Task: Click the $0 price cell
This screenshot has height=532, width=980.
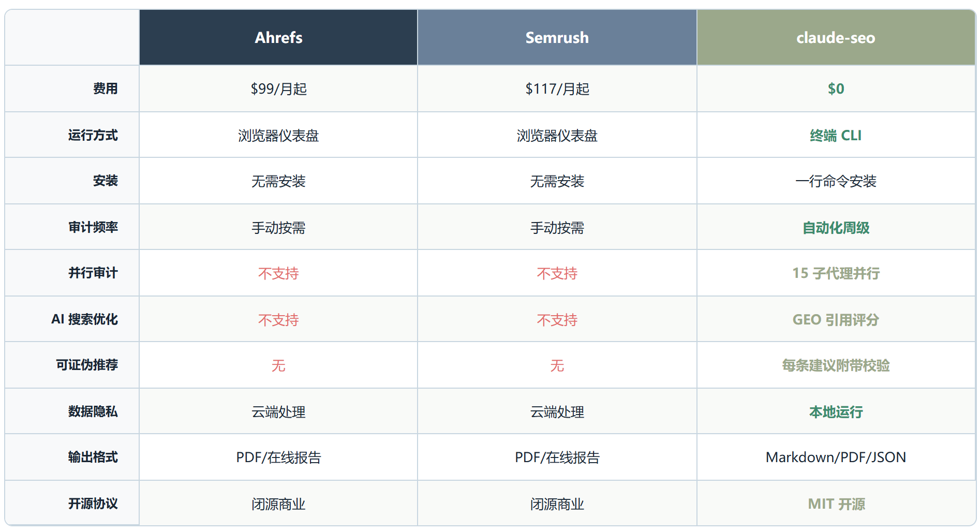Action: (x=836, y=88)
